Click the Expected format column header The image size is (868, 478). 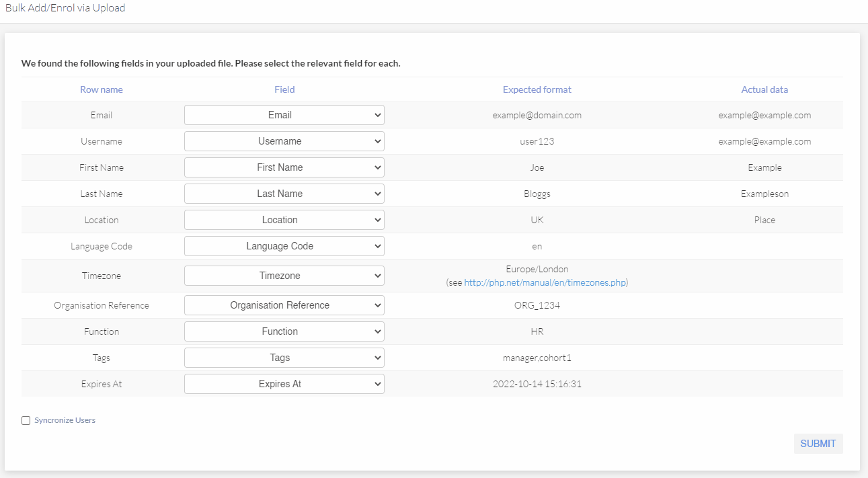537,89
